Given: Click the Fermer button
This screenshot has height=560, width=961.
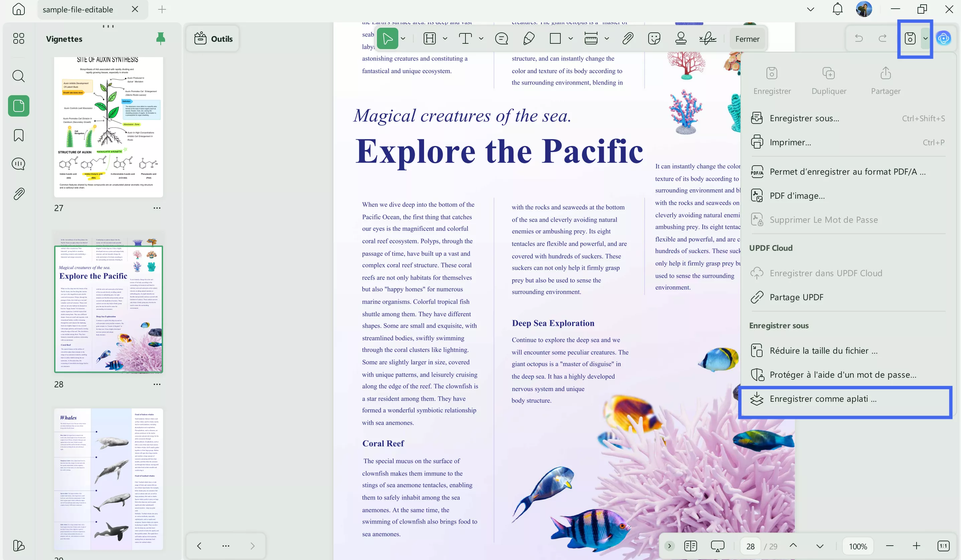Looking at the screenshot, I should point(747,38).
